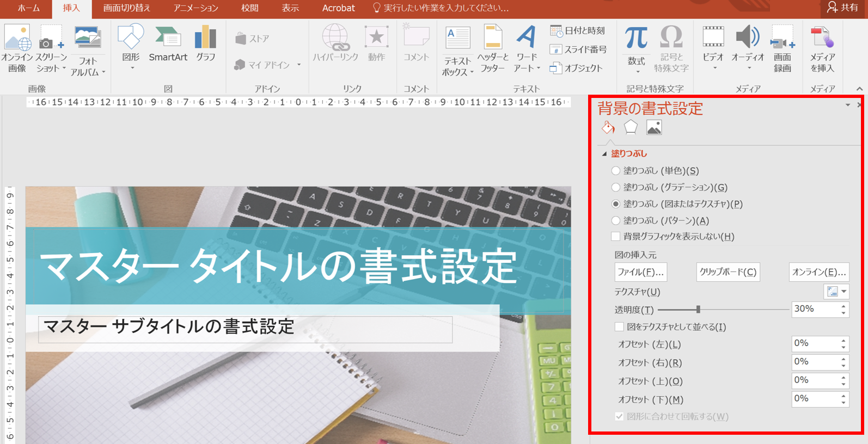The height and width of the screenshot is (444, 868).
Task: Open the Photo Album (フォトアルバム) tool
Action: pyautogui.click(x=88, y=51)
